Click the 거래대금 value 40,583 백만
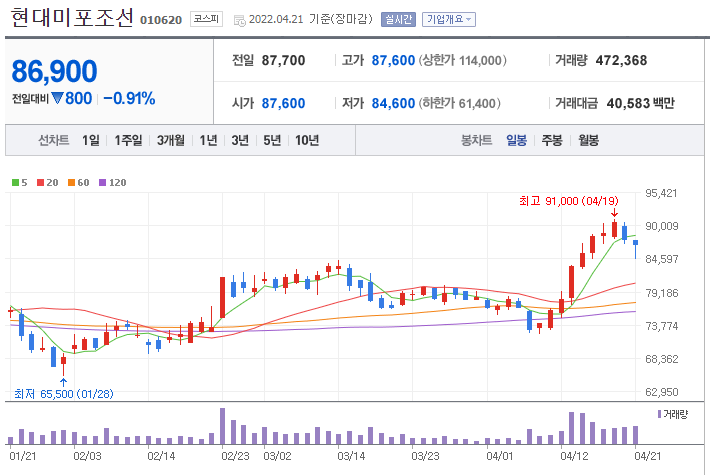The height and width of the screenshot is (475, 710). click(641, 103)
